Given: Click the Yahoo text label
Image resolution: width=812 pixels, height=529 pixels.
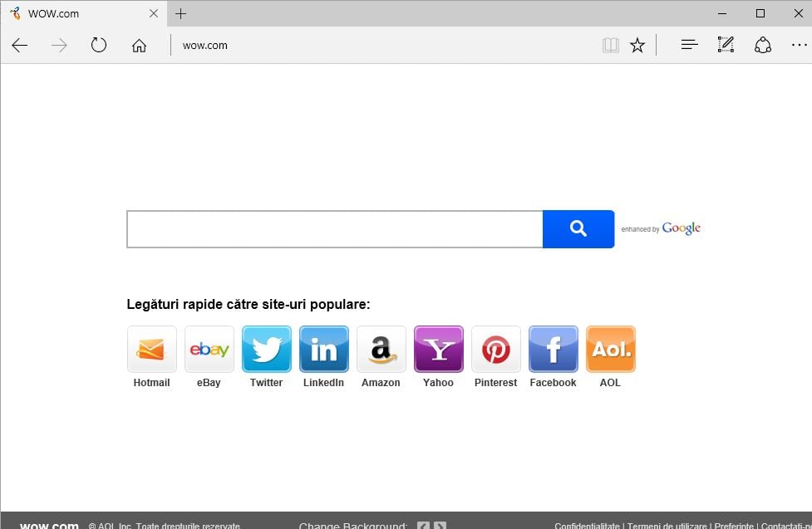Looking at the screenshot, I should coord(438,383).
